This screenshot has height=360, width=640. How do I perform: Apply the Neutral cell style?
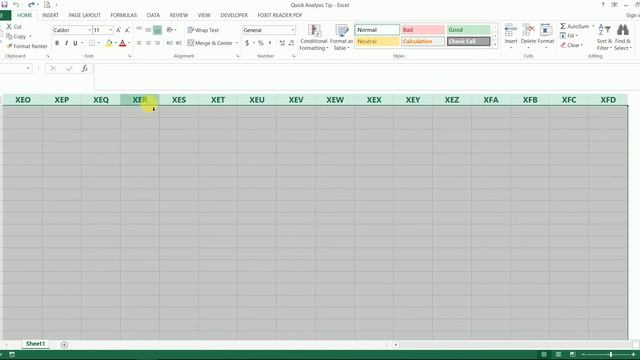point(377,41)
